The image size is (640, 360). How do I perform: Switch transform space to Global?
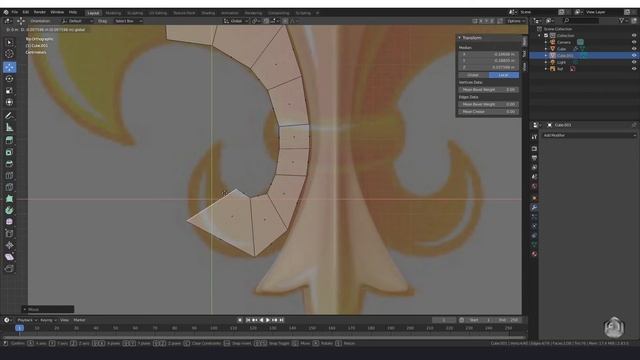473,75
